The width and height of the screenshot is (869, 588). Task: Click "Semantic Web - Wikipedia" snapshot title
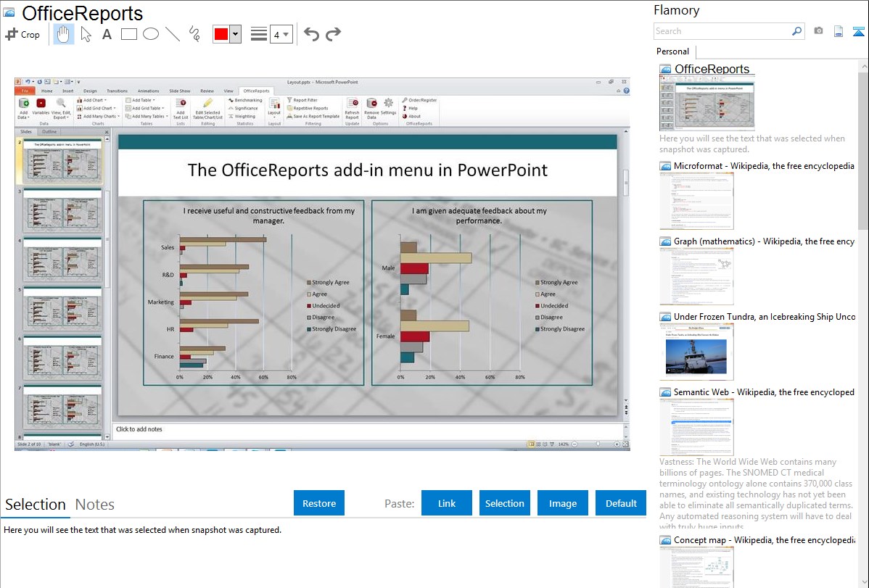[x=765, y=392]
